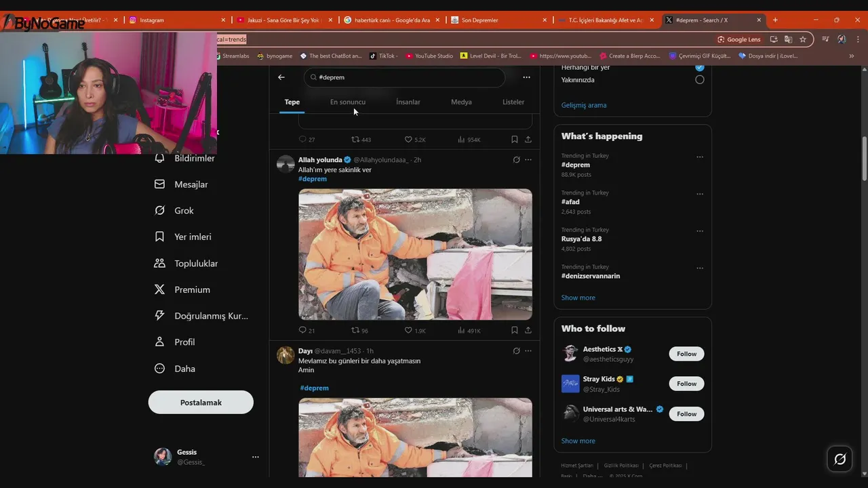Open Topluluklar in the sidebar
868x488 pixels.
tap(186, 263)
